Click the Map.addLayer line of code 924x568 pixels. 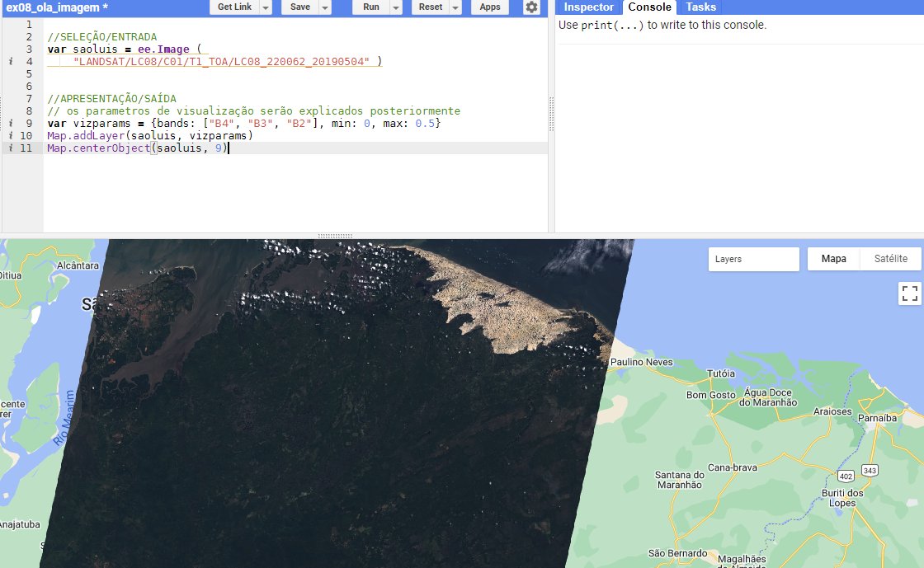150,135
